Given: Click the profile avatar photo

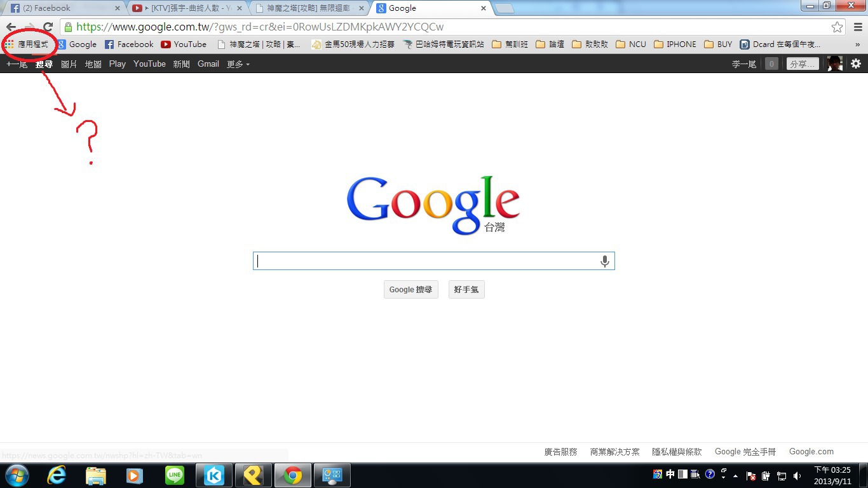Looking at the screenshot, I should 835,64.
